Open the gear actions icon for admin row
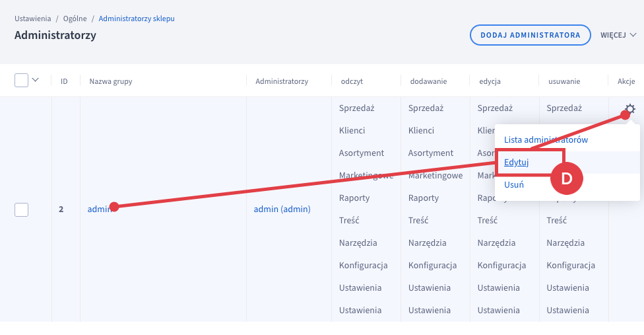The width and height of the screenshot is (644, 335). 629,109
